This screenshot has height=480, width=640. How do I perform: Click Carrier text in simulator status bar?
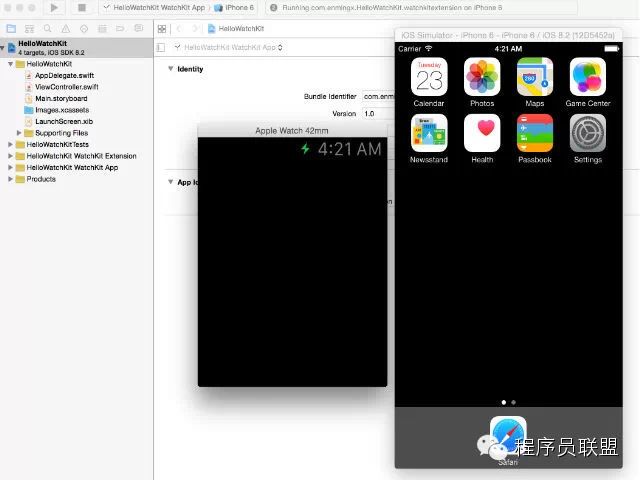tap(409, 49)
